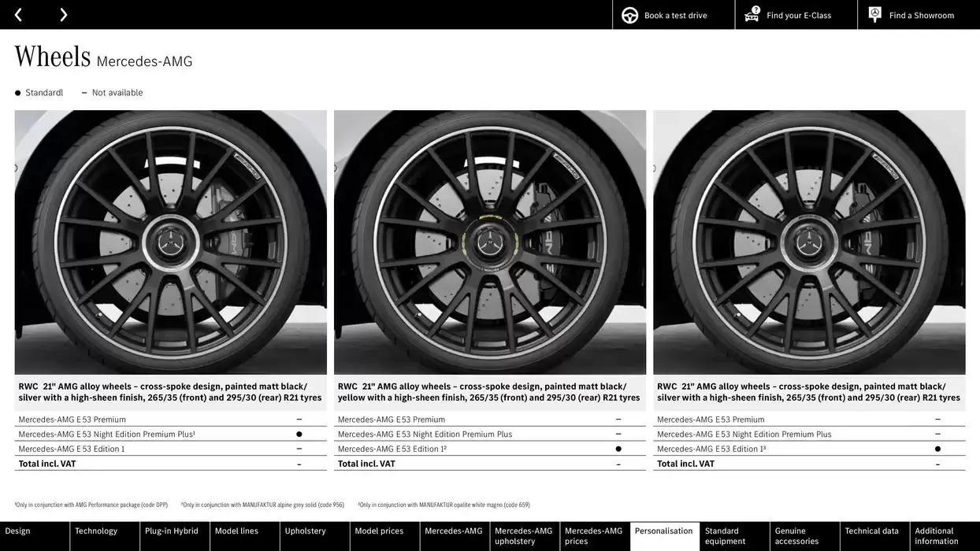The width and height of the screenshot is (980, 551).
Task: Open the Upholstery tab
Action: coord(315,536)
